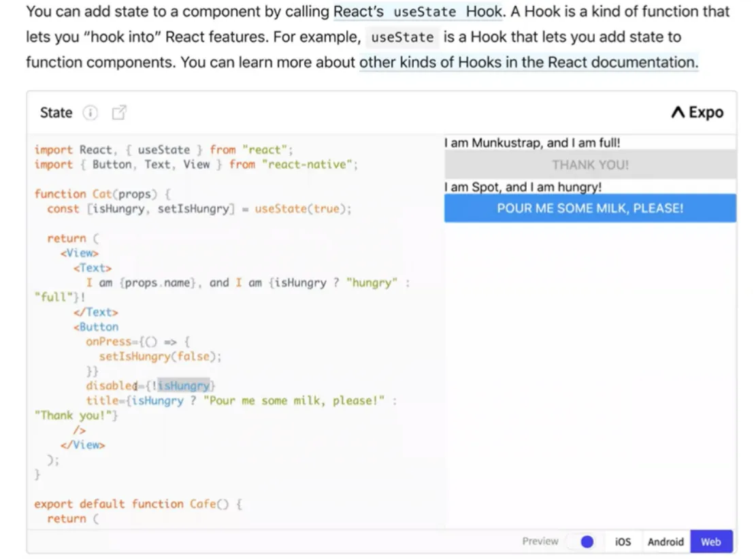Image resolution: width=754 pixels, height=560 pixels.
Task: Toggle the Preview switch
Action: [x=580, y=542]
